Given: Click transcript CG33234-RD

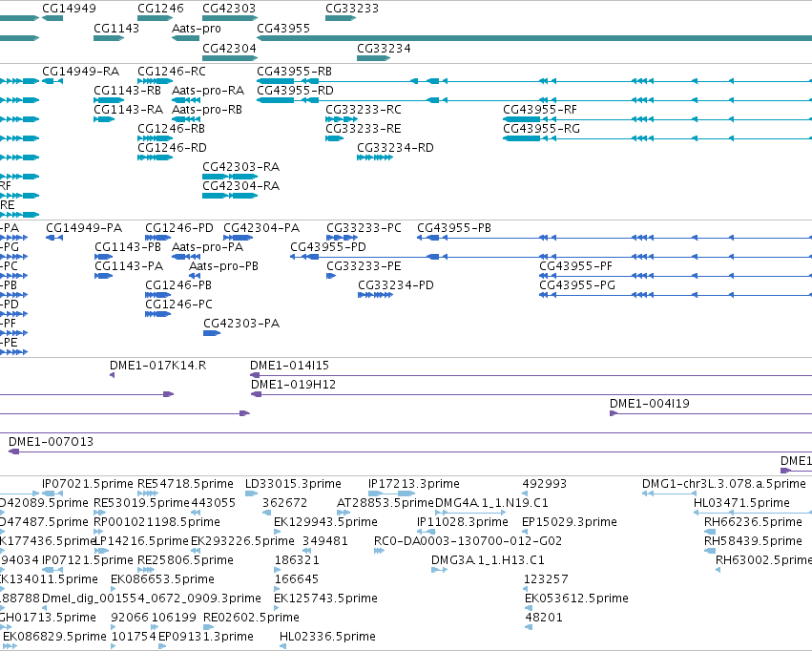Looking at the screenshot, I should click(x=396, y=148).
